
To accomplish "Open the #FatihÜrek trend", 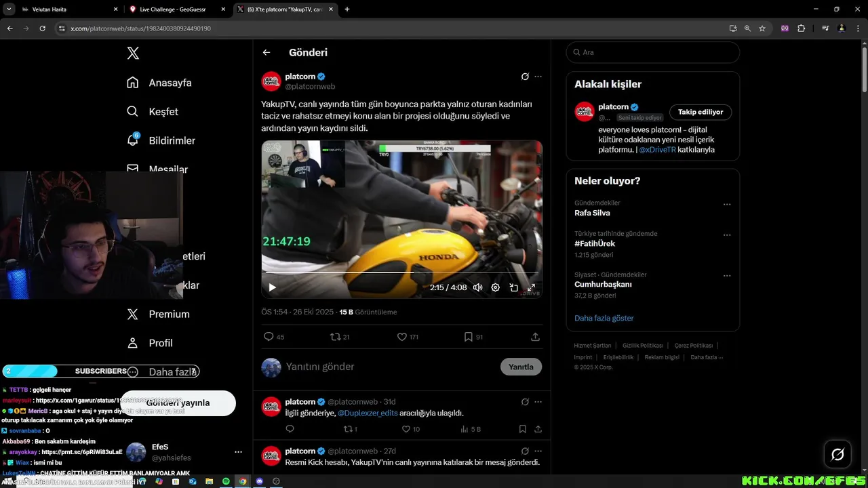I will tap(595, 243).
